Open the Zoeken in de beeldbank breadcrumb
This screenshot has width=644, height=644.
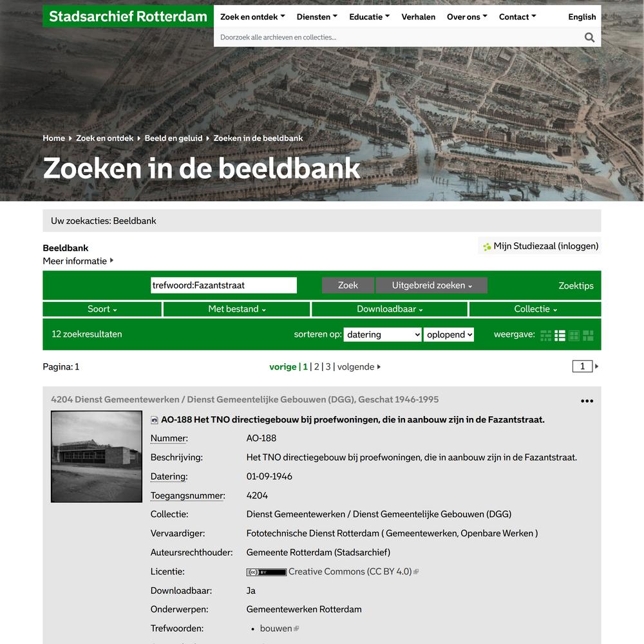click(x=258, y=138)
